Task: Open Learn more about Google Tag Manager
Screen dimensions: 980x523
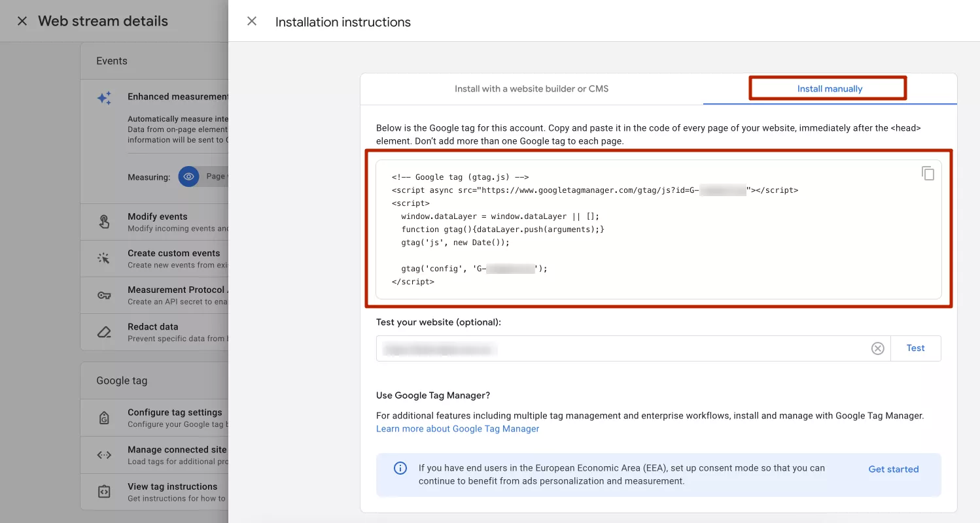Action: (457, 429)
